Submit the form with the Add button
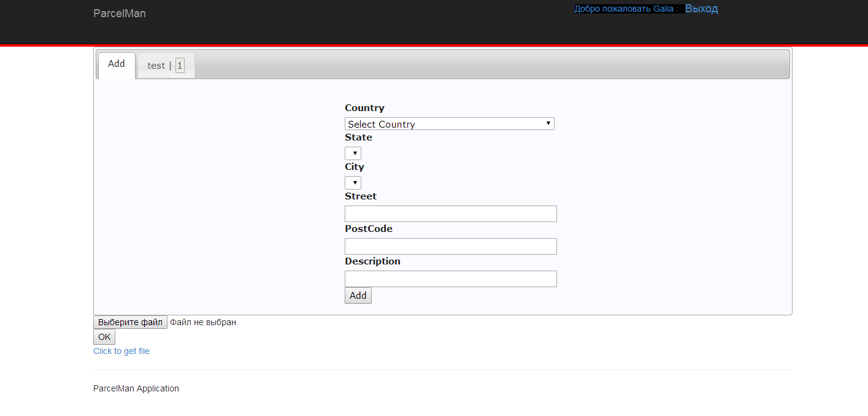The image size is (868, 416). point(358,296)
